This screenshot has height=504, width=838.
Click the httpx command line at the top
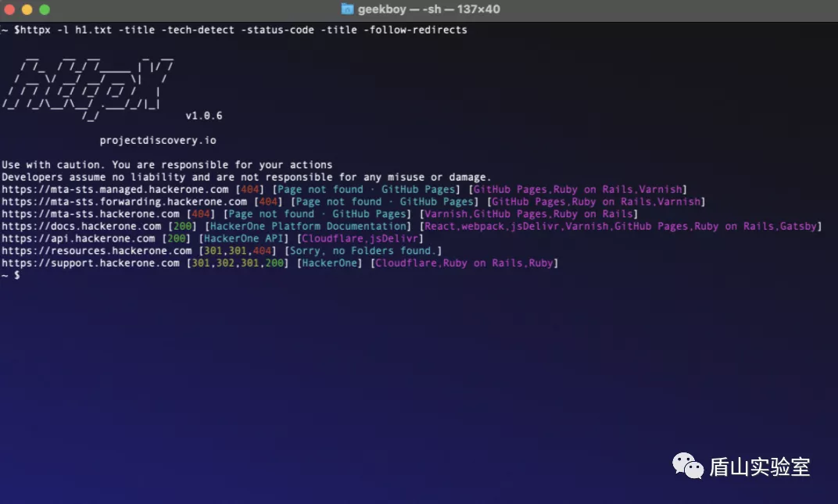(x=235, y=30)
